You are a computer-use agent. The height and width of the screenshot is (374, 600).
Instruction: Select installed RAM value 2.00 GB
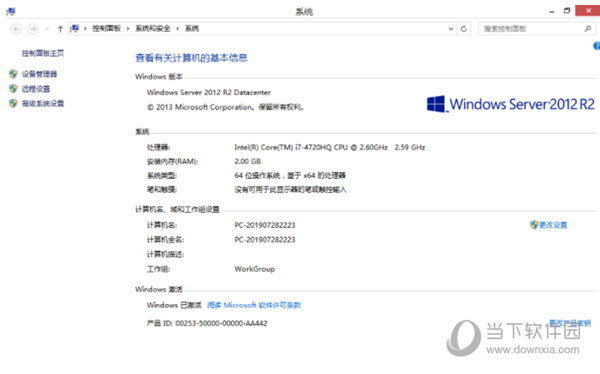click(x=248, y=162)
